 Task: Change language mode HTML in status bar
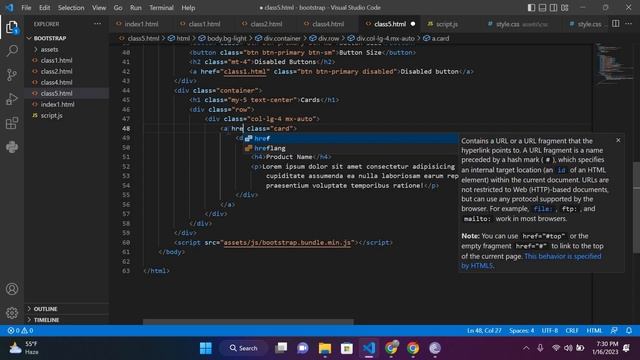594,331
